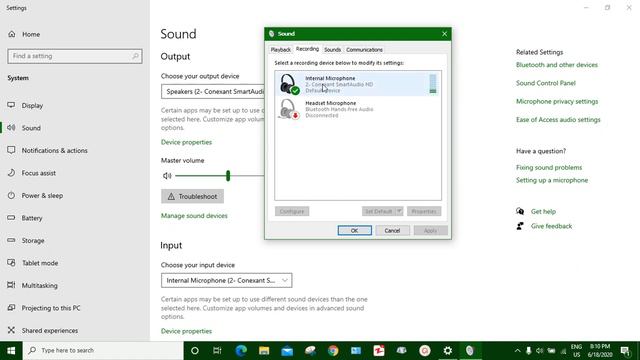
Task: Open Mail app from taskbar
Action: [x=287, y=351]
